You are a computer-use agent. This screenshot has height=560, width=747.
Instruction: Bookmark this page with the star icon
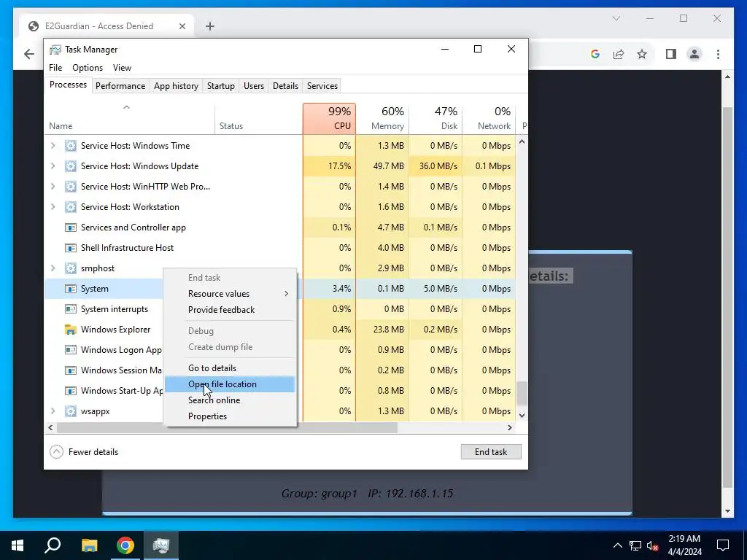(642, 54)
